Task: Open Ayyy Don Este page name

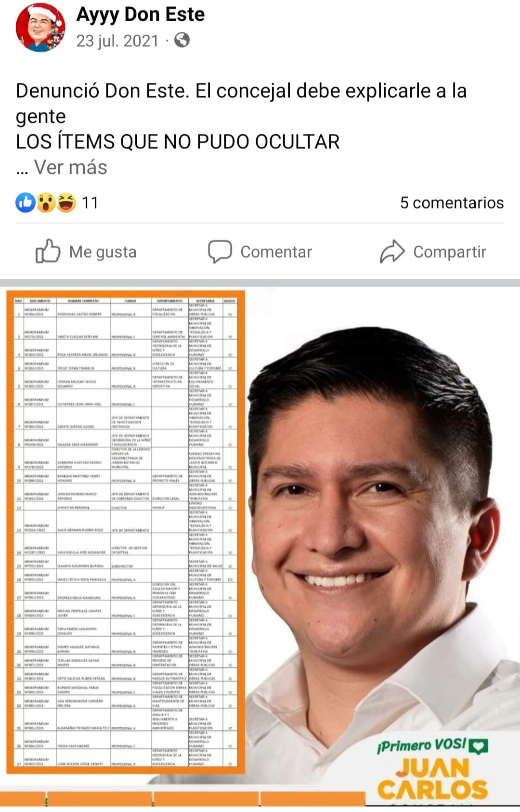Action: [140, 14]
